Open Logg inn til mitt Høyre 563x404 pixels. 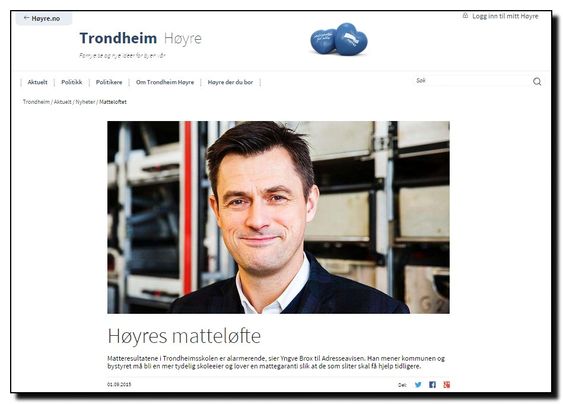(x=505, y=16)
